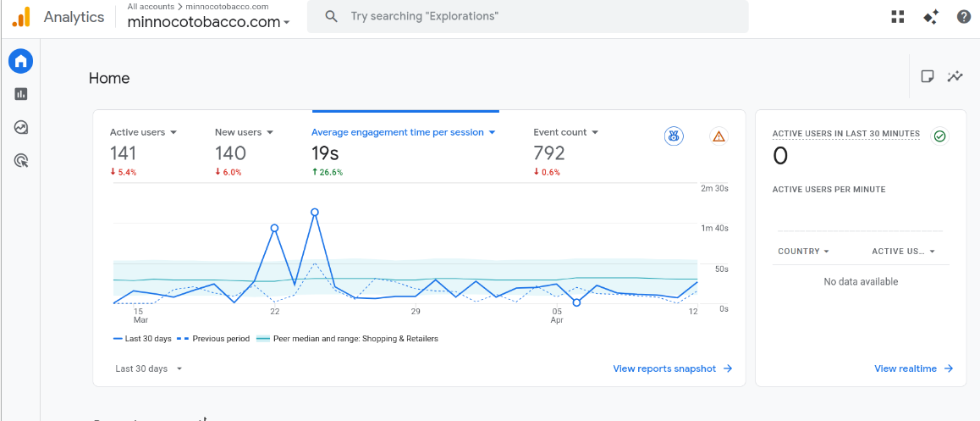The image size is (980, 421).
Task: Click the peer benchmarking circular icon
Action: (x=673, y=136)
